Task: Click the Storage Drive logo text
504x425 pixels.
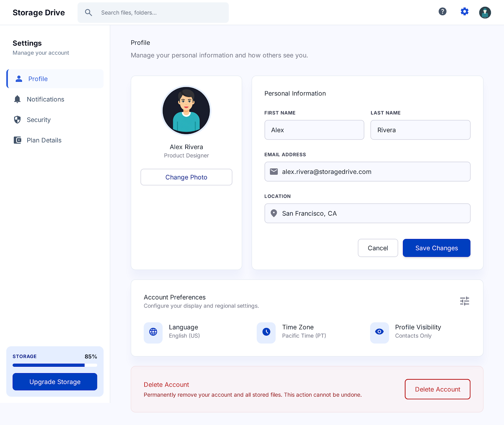Action: point(39,13)
